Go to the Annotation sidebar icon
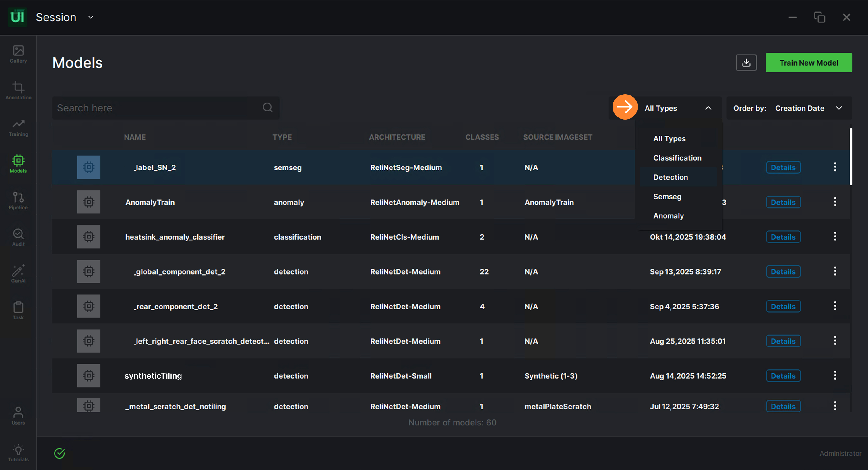 18,90
